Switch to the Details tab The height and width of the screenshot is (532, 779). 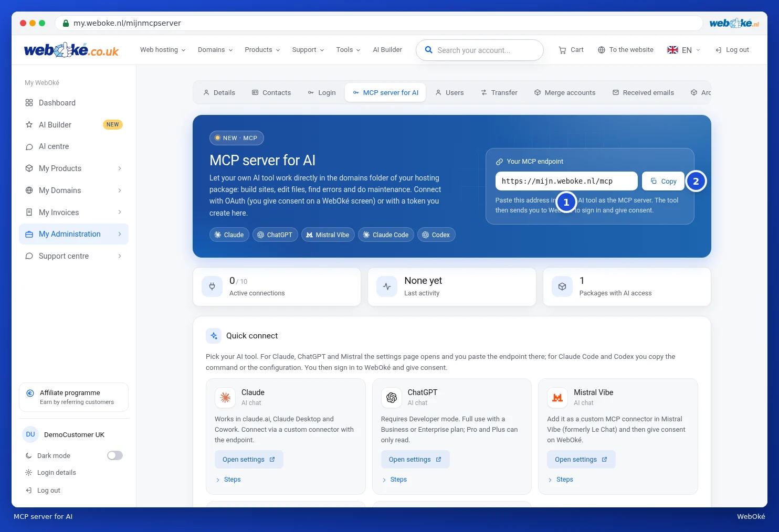coord(219,93)
